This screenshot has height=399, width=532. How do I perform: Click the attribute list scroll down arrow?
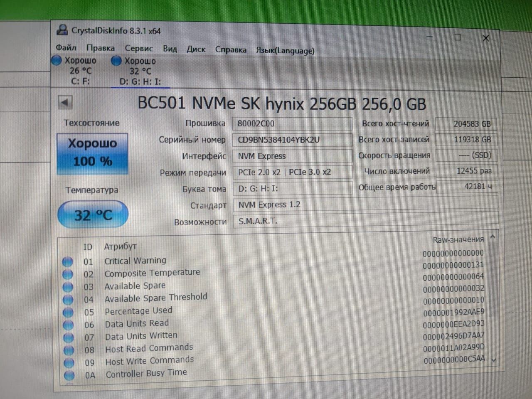[x=494, y=360]
